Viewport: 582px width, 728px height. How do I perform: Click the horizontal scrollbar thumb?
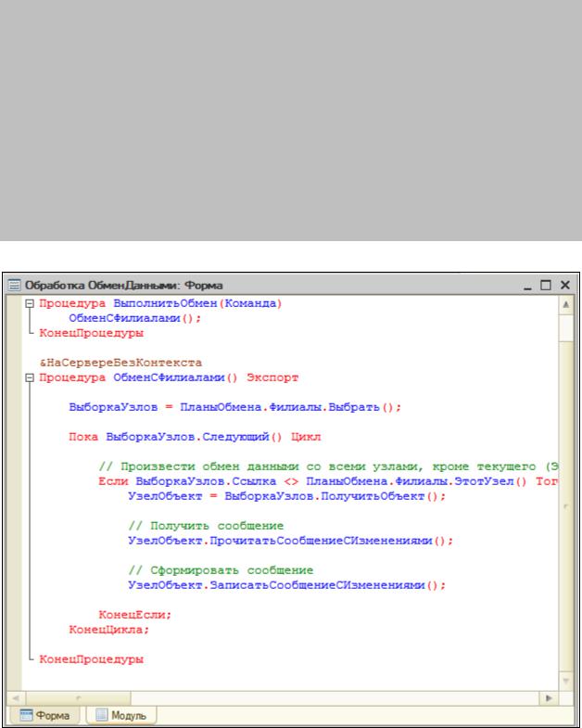coord(78,697)
